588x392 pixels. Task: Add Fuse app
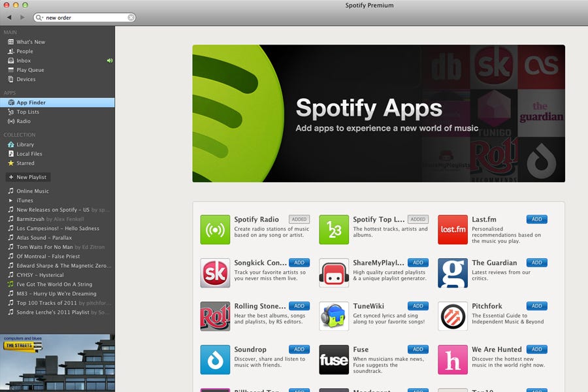point(417,350)
